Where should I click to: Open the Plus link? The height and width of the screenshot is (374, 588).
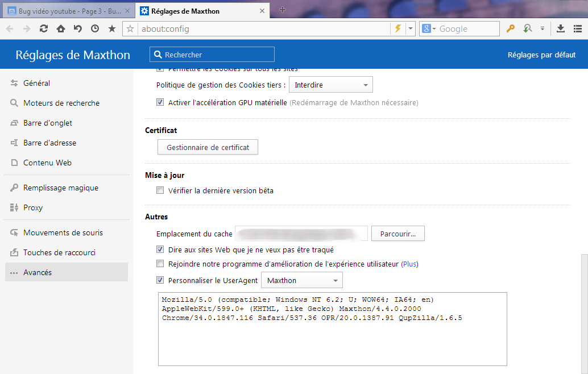coord(410,264)
